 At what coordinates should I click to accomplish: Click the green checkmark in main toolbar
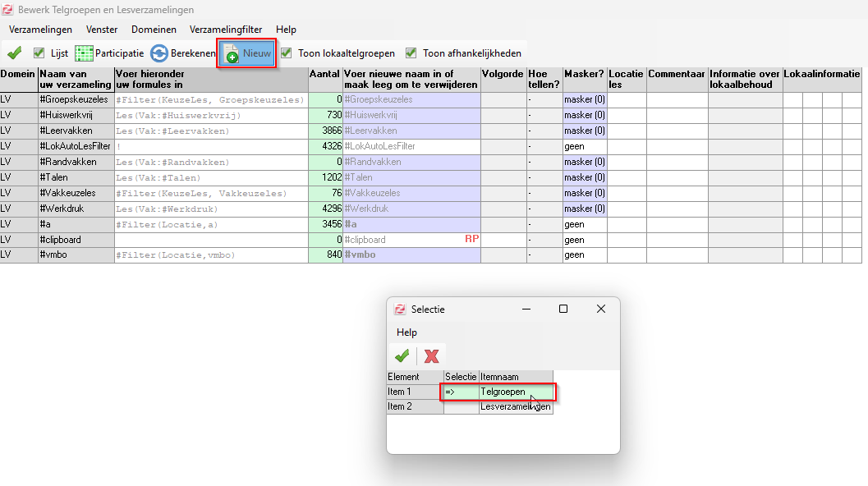click(x=14, y=53)
